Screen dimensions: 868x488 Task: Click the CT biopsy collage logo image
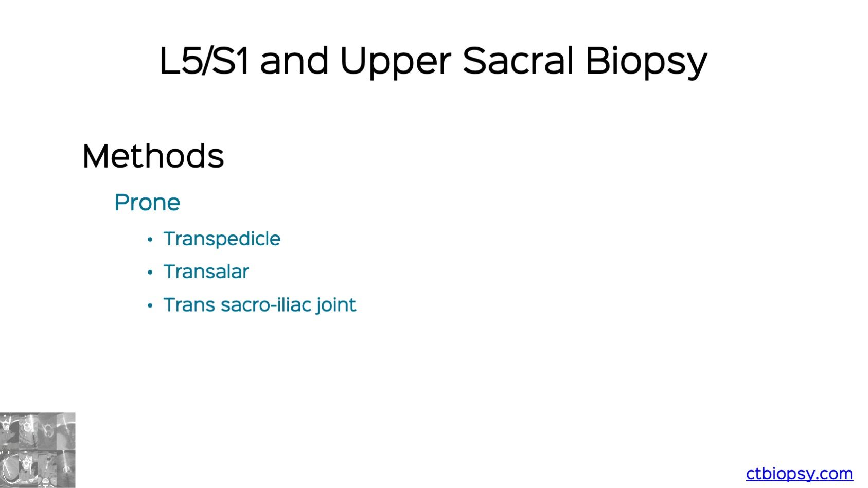[x=38, y=450]
